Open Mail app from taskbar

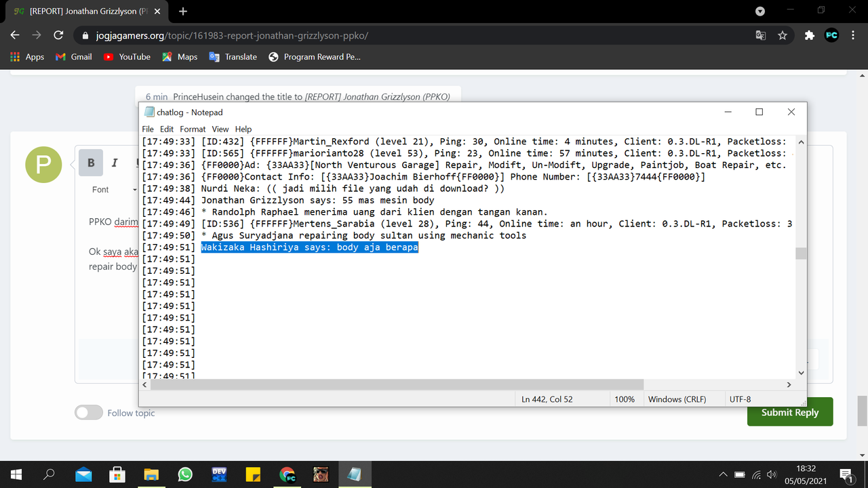click(x=83, y=474)
